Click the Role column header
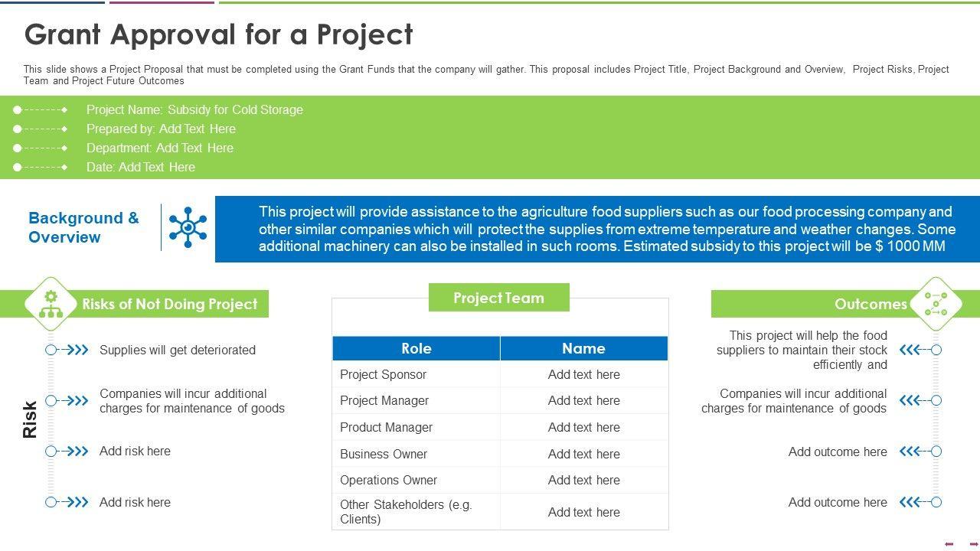 pos(416,348)
